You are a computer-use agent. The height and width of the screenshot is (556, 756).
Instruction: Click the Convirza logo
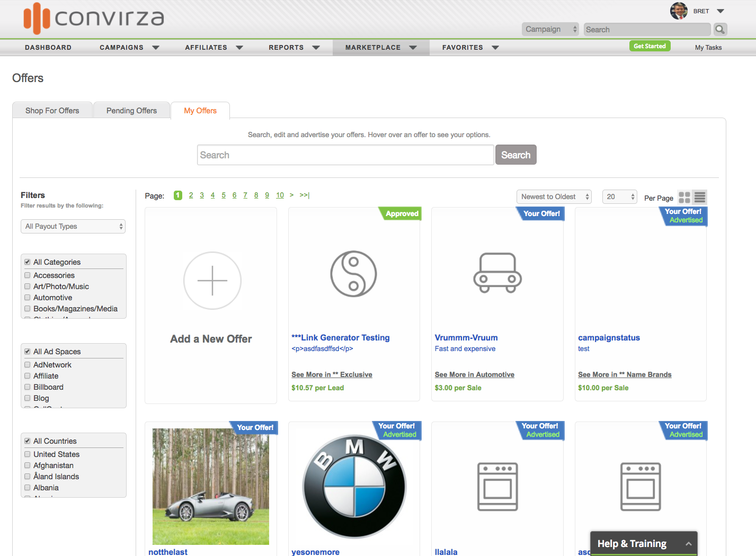[94, 18]
